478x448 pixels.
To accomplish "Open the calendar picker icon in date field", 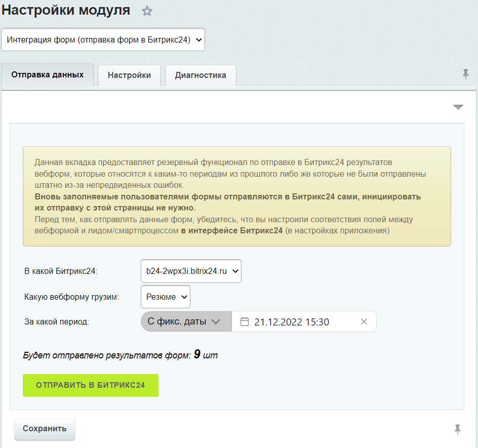I will 245,321.
